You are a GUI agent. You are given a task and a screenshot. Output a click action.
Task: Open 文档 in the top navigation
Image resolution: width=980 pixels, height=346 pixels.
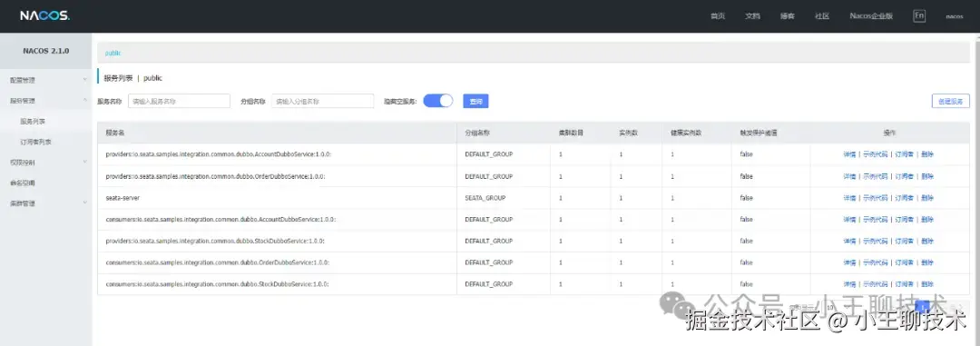752,16
